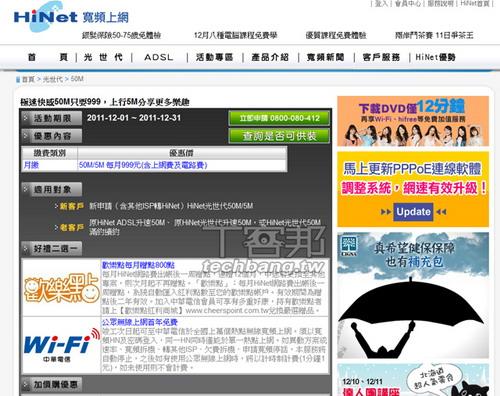The width and height of the screenshot is (500, 396).
Task: Click the 適用對象 section header
Action: 52,190
